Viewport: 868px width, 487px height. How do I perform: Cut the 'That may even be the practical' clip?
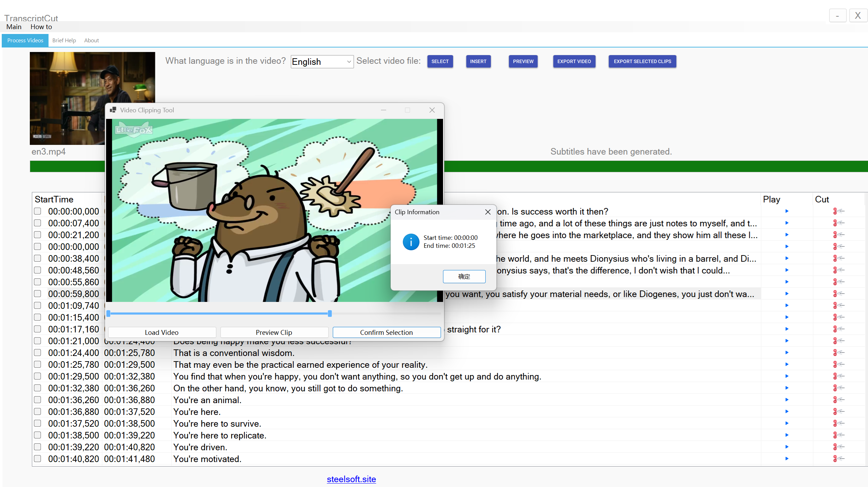click(839, 364)
